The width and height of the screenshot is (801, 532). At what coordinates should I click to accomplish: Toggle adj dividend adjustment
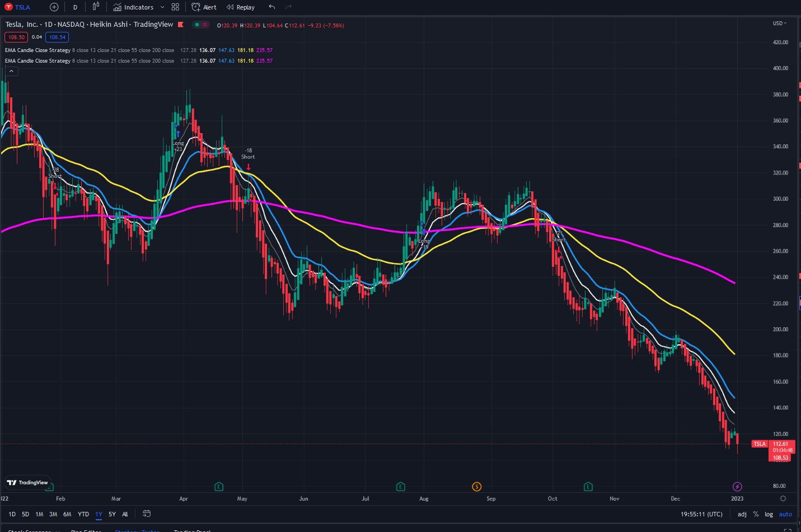742,514
